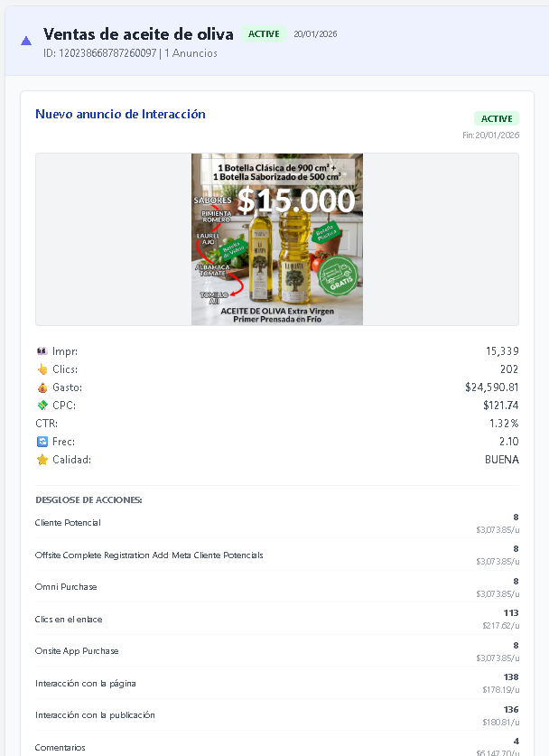This screenshot has width=549, height=756.
Task: Select the campaign ID and ad count line
Action: click(x=130, y=53)
